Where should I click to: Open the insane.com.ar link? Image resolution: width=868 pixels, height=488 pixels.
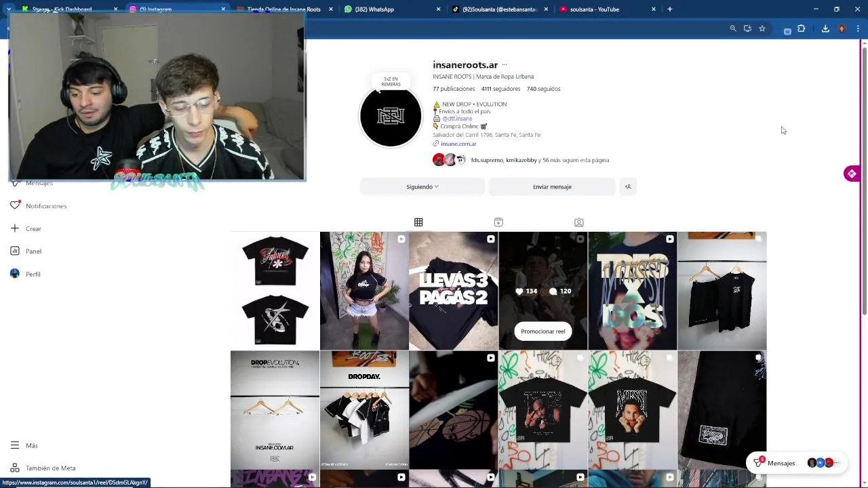tap(458, 144)
